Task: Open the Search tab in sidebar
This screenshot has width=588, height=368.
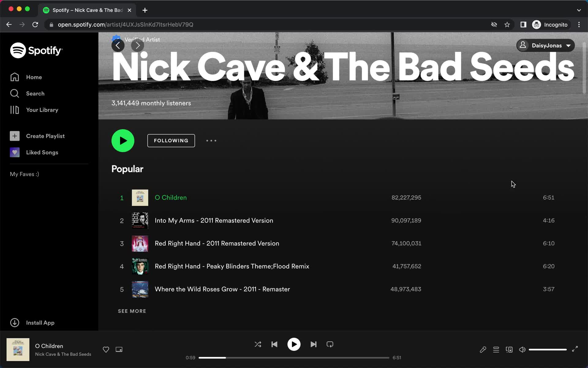Action: pos(35,93)
